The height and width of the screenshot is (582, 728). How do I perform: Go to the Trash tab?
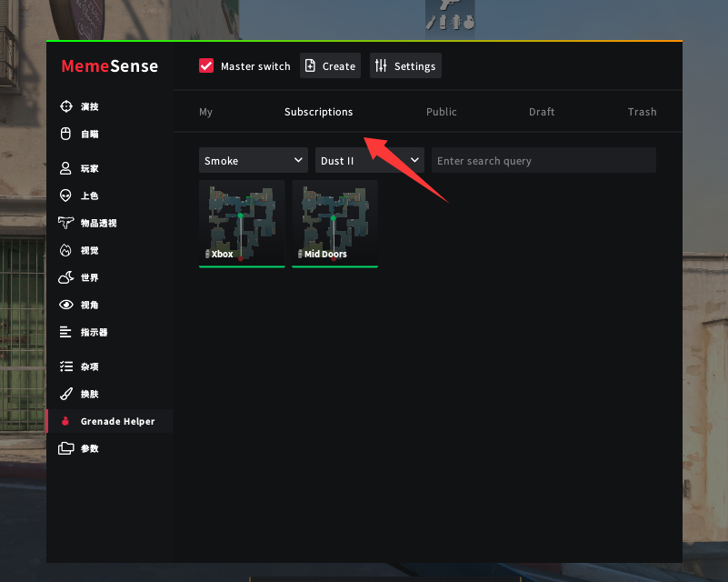click(x=642, y=112)
